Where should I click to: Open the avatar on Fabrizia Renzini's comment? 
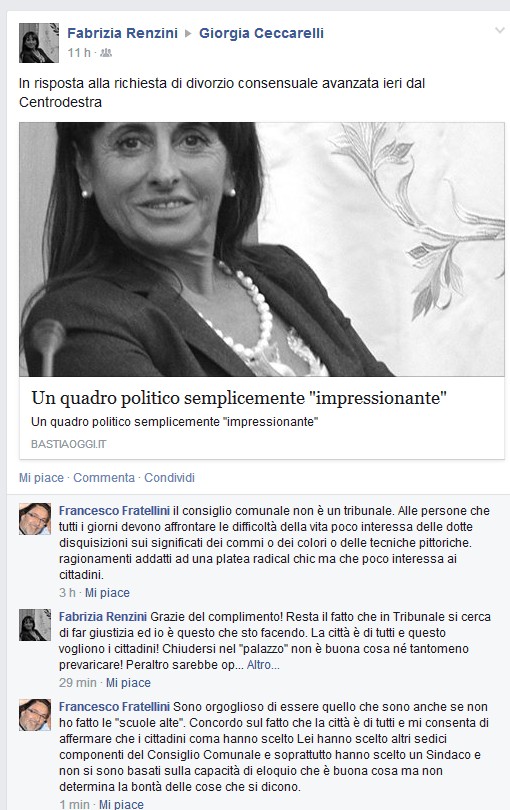pyautogui.click(x=35, y=625)
